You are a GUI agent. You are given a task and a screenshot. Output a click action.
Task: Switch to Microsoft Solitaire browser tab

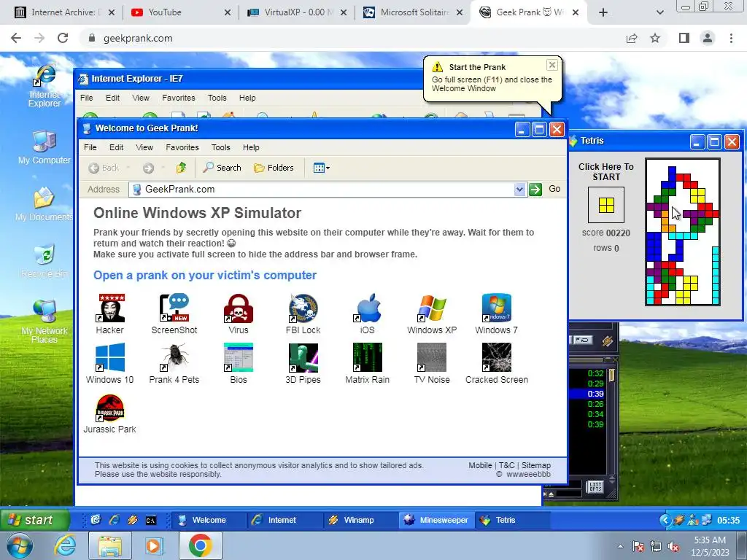(x=414, y=12)
